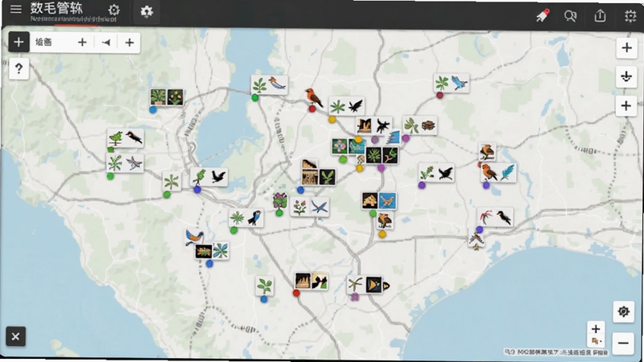
Task: Open the plant and blue bird card top right
Action: tap(452, 84)
